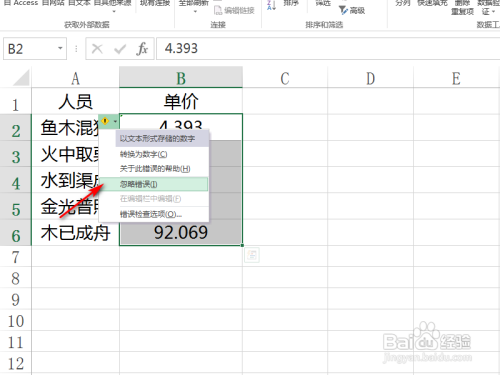This screenshot has height=375, width=500.
Task: Select row header 4
Action: [x=16, y=180]
